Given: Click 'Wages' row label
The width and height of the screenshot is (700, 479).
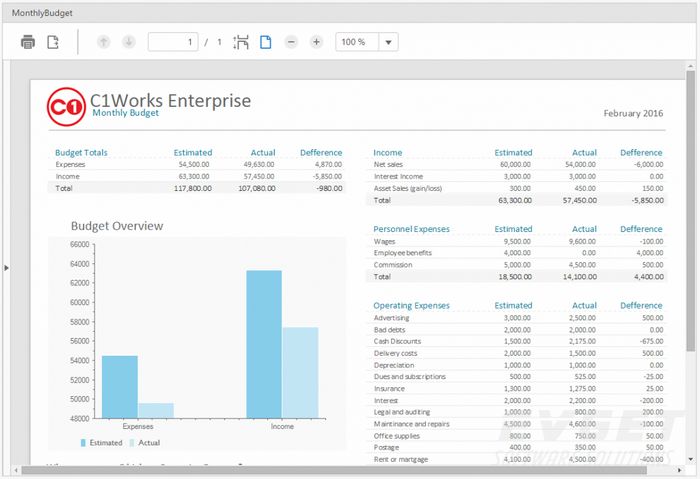Looking at the screenshot, I should (x=384, y=242).
